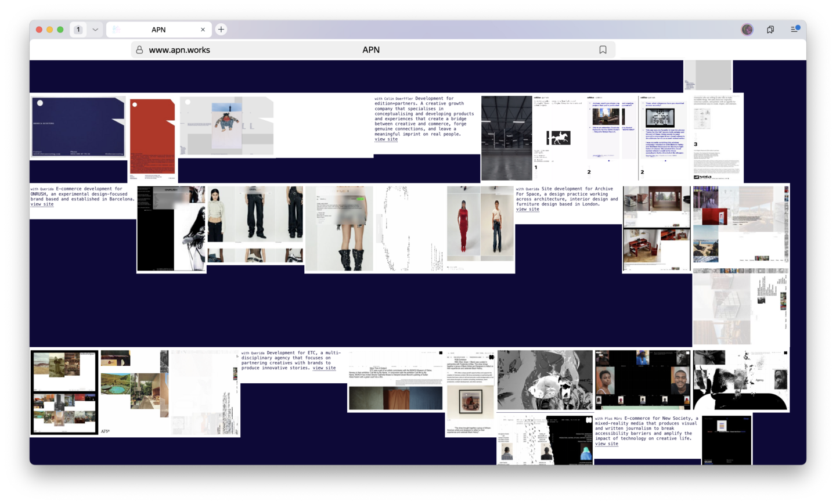This screenshot has height=504, width=836.
Task: Switch to the APN tab
Action: 158,30
